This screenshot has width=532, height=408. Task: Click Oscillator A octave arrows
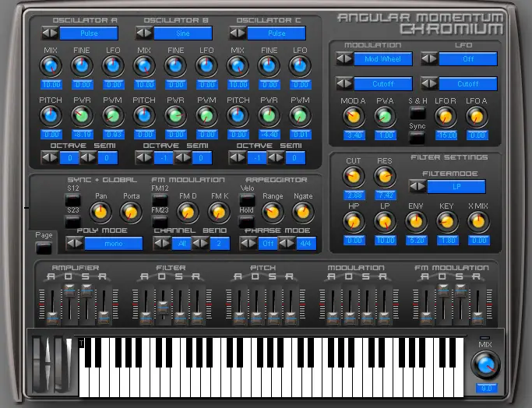[x=50, y=158]
